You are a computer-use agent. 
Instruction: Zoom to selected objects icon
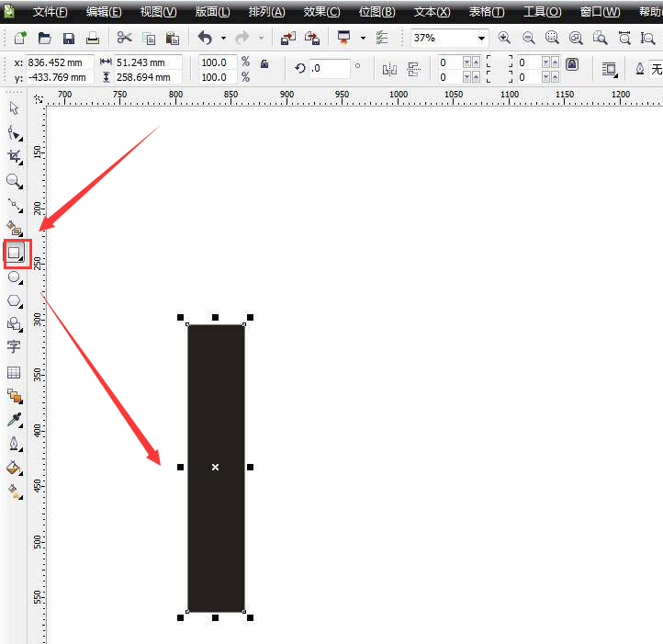click(552, 38)
